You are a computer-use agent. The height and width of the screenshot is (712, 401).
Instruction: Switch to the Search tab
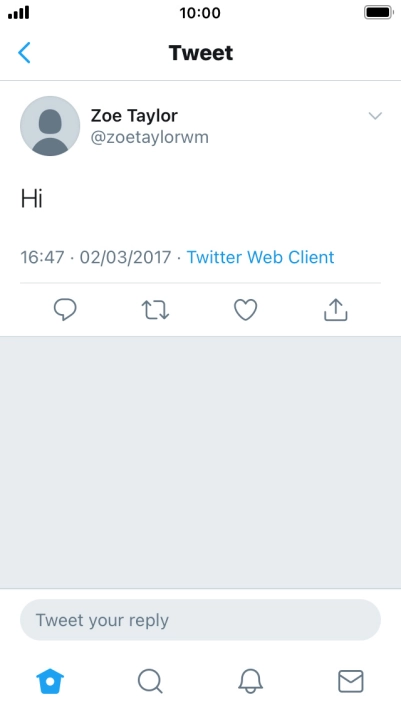(150, 682)
